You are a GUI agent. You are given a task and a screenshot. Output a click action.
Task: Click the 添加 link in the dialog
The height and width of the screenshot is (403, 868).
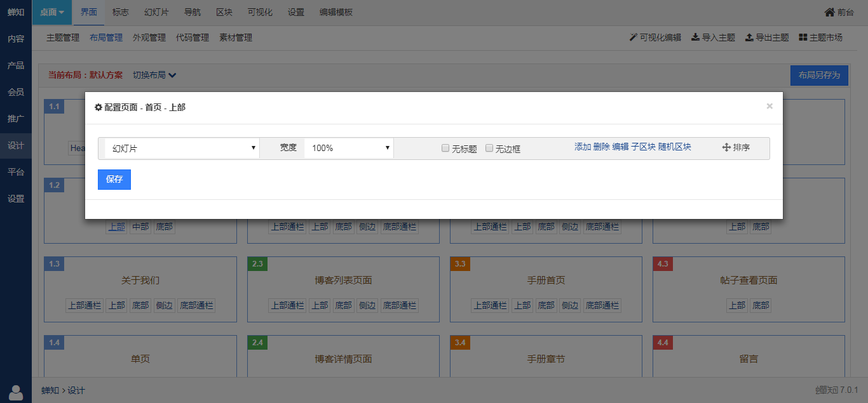(x=583, y=147)
